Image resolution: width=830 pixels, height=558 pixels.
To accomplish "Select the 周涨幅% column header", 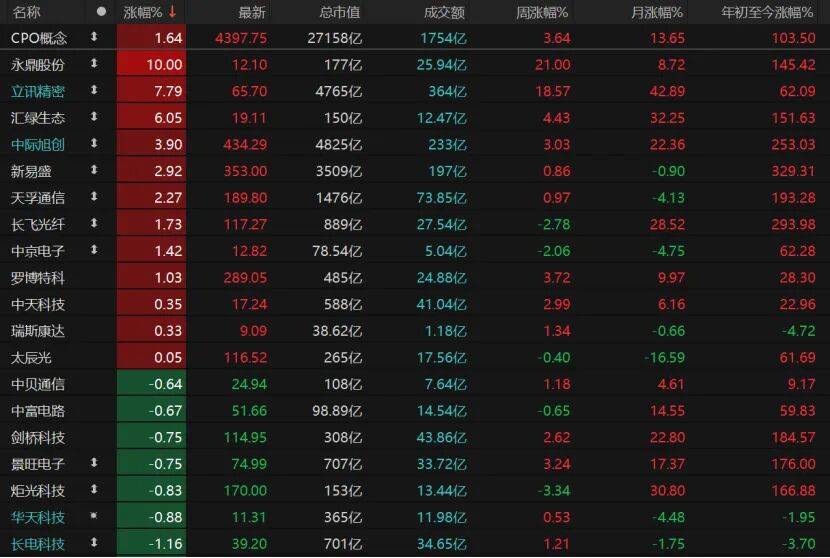I will [541, 12].
